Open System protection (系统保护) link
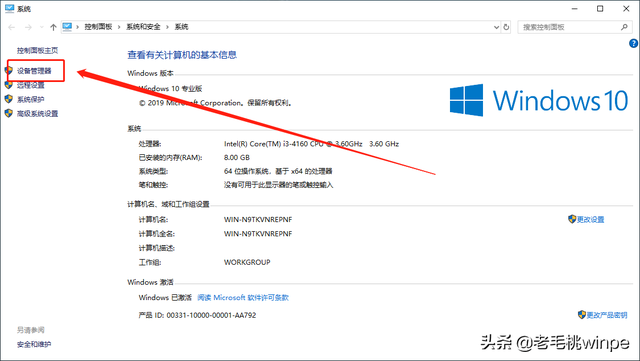 31,99
